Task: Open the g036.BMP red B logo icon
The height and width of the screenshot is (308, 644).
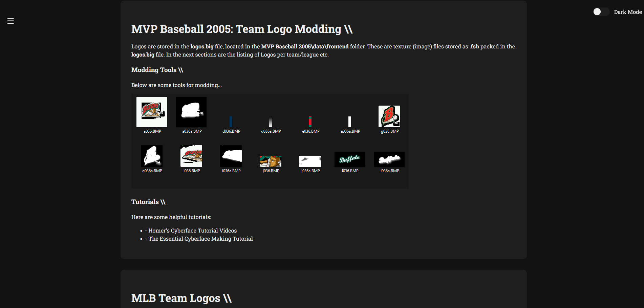Action: (389, 116)
